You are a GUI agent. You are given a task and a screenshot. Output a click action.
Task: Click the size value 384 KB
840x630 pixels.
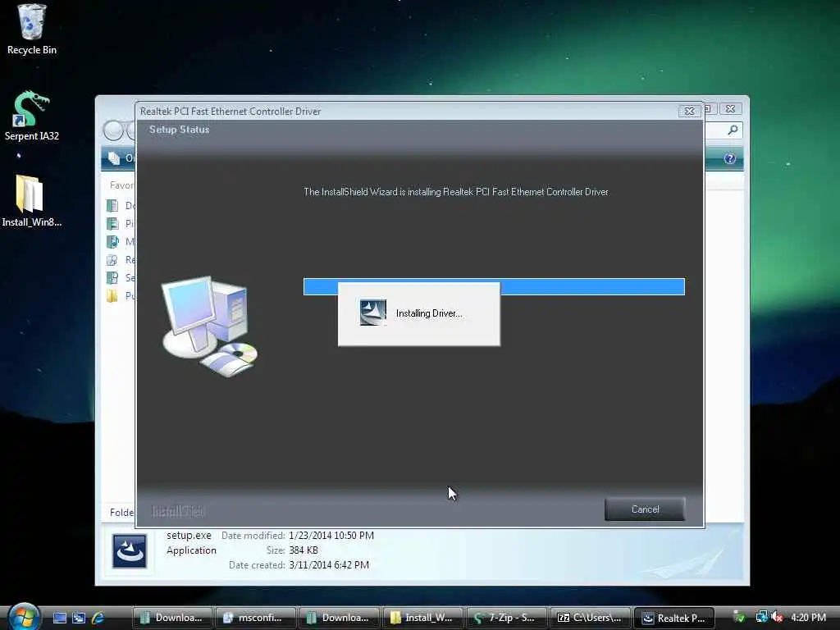(304, 550)
